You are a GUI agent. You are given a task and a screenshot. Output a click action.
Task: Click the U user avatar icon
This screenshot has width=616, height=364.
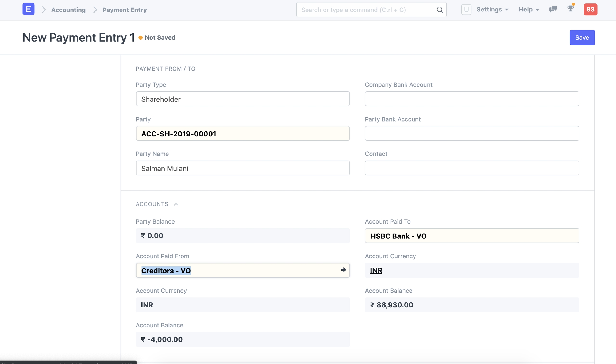click(466, 10)
